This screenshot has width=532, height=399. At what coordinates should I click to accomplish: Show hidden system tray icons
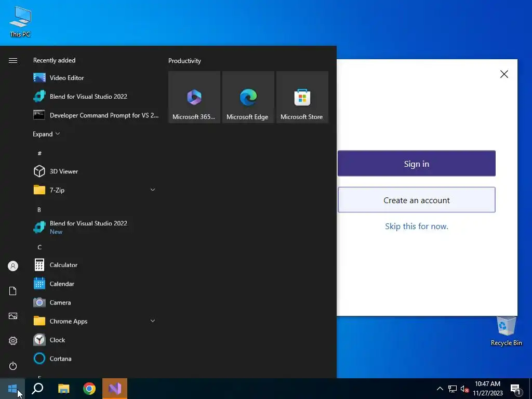click(x=440, y=389)
